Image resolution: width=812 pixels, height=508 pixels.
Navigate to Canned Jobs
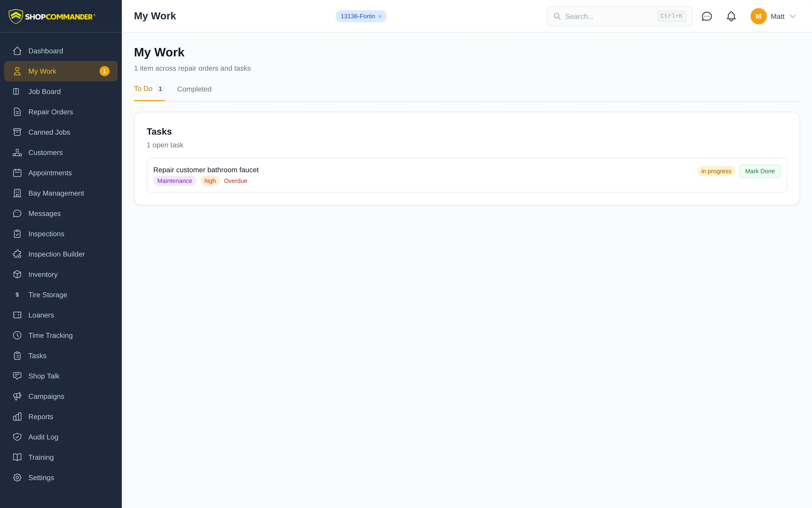61,132
